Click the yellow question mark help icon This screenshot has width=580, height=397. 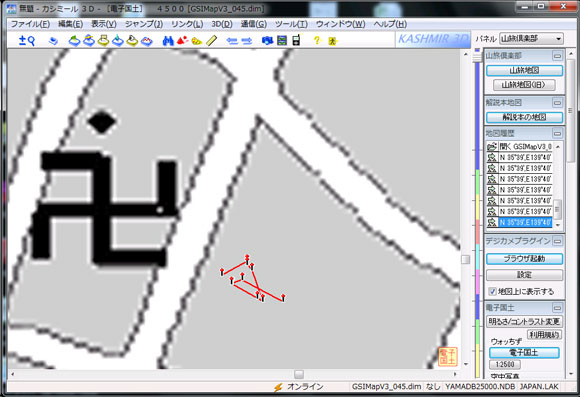[317, 40]
